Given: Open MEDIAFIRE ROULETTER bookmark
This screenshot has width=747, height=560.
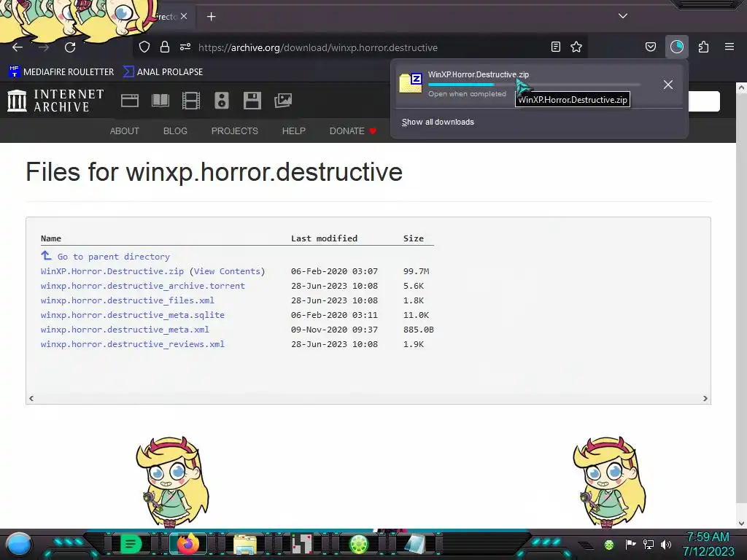Looking at the screenshot, I should pyautogui.click(x=61, y=72).
